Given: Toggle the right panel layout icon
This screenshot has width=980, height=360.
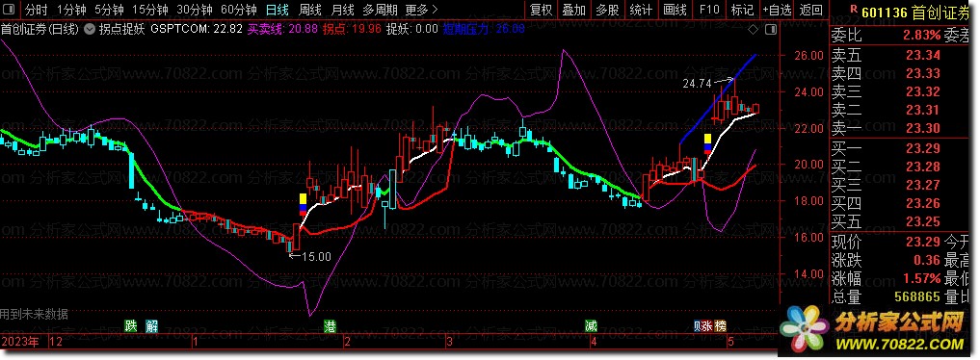Looking at the screenshot, I should [x=771, y=29].
